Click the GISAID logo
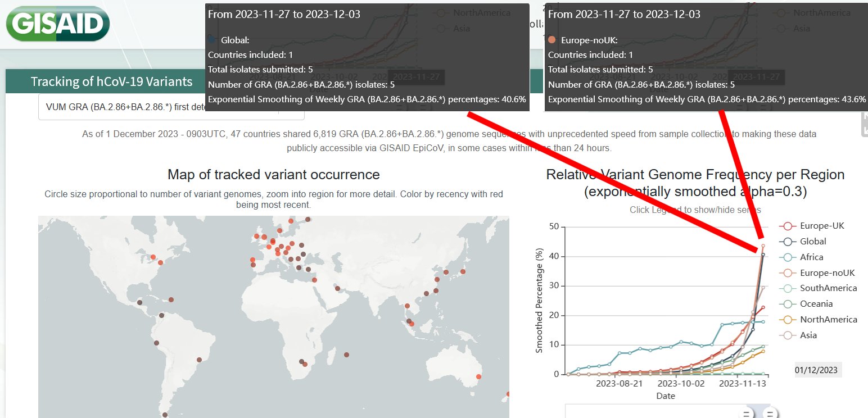This screenshot has height=418, width=868. click(57, 24)
